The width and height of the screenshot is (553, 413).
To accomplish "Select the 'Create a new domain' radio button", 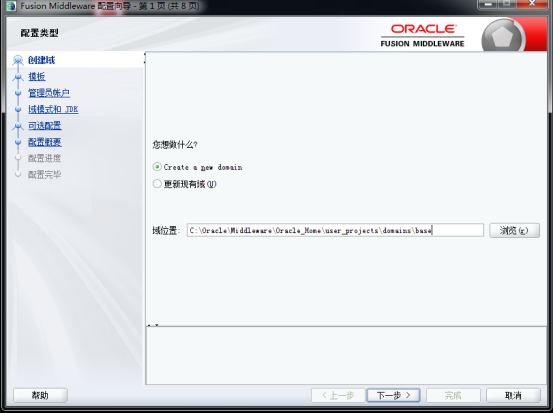I will [x=157, y=167].
